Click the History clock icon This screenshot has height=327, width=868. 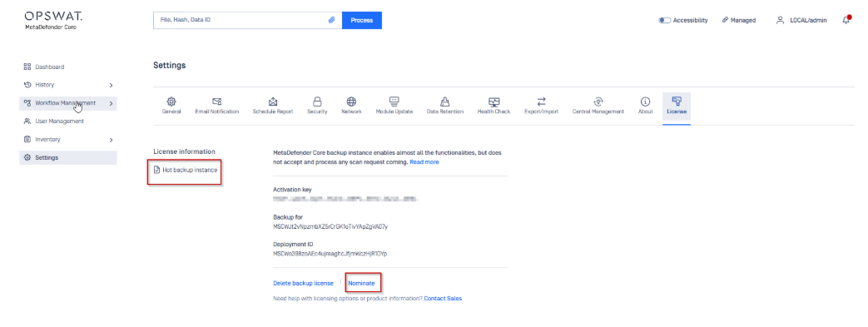[x=27, y=85]
